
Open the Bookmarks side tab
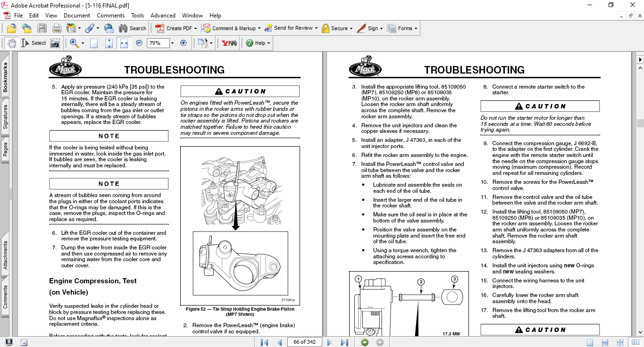click(x=5, y=78)
